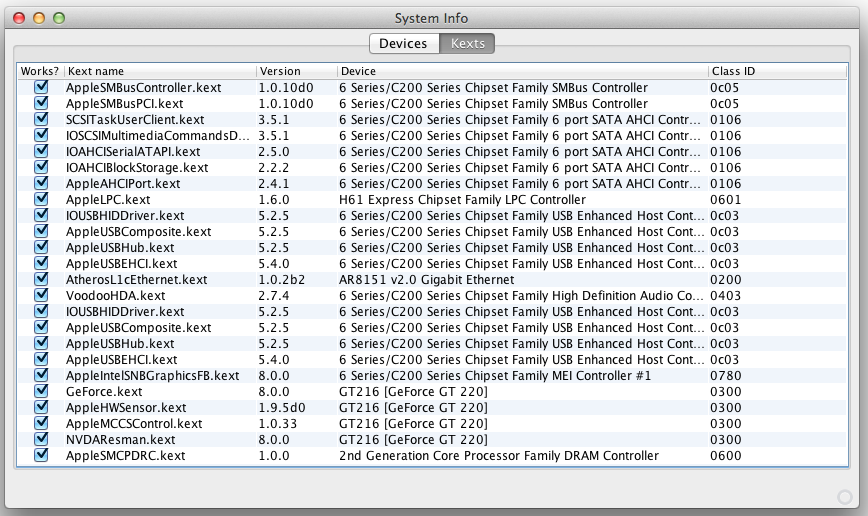Click version 1.9.5d0 cell
Viewport: 868px width, 516px height.
click(x=282, y=407)
